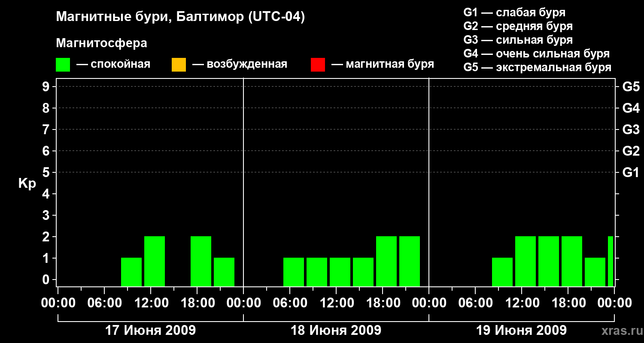Image resolution: width=644 pixels, height=343 pixels.
Task: Click the 'G2 — средняя буря' legend line
Action: click(x=518, y=26)
